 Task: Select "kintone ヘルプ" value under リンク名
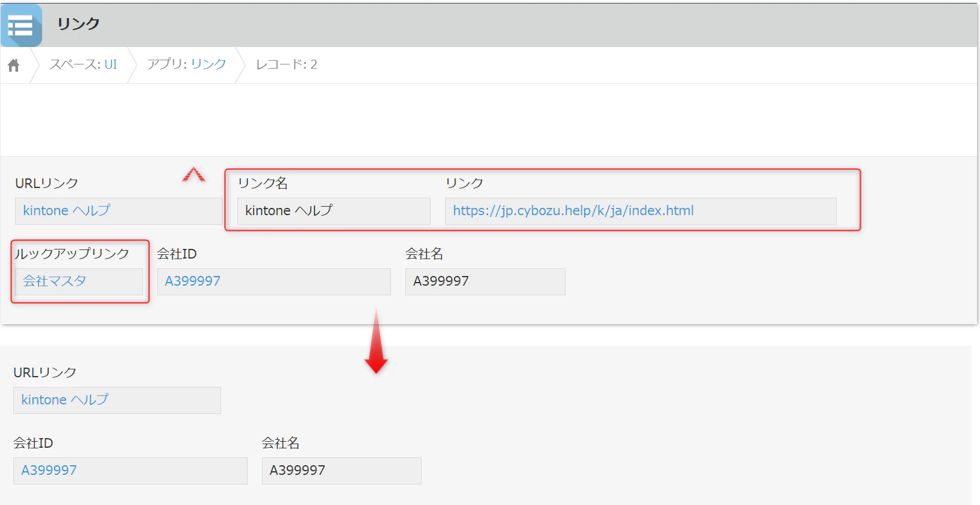click(289, 210)
